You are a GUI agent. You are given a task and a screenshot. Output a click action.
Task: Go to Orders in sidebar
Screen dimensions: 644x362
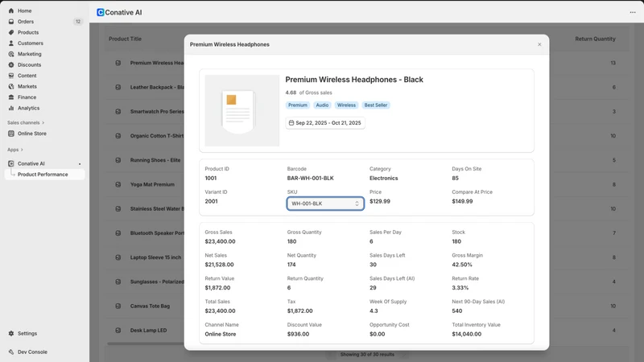26,22
